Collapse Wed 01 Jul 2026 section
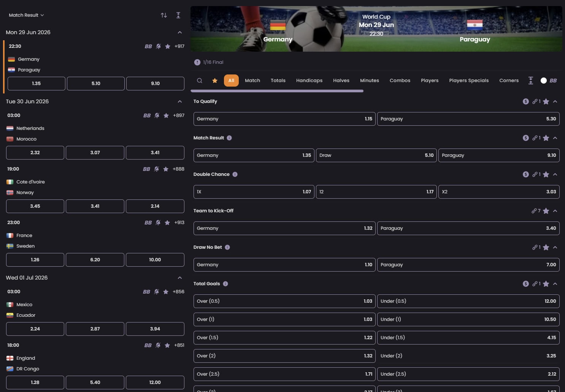This screenshot has height=392, width=565. (180, 278)
